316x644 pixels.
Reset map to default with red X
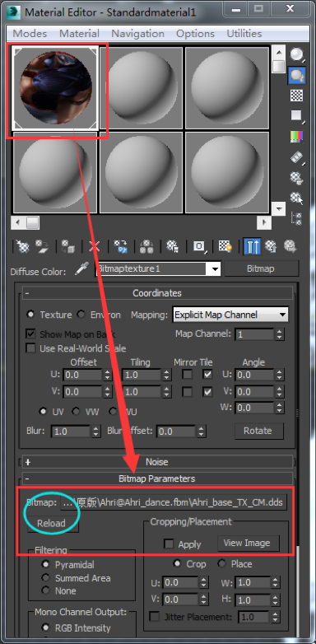click(95, 247)
